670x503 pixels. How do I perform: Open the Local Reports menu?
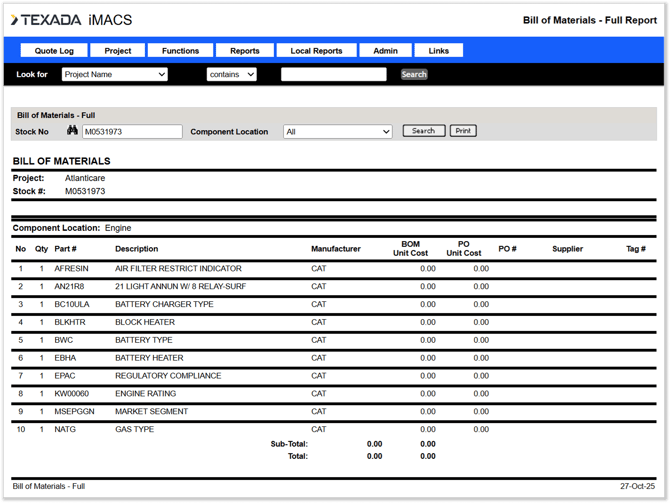[x=316, y=50]
